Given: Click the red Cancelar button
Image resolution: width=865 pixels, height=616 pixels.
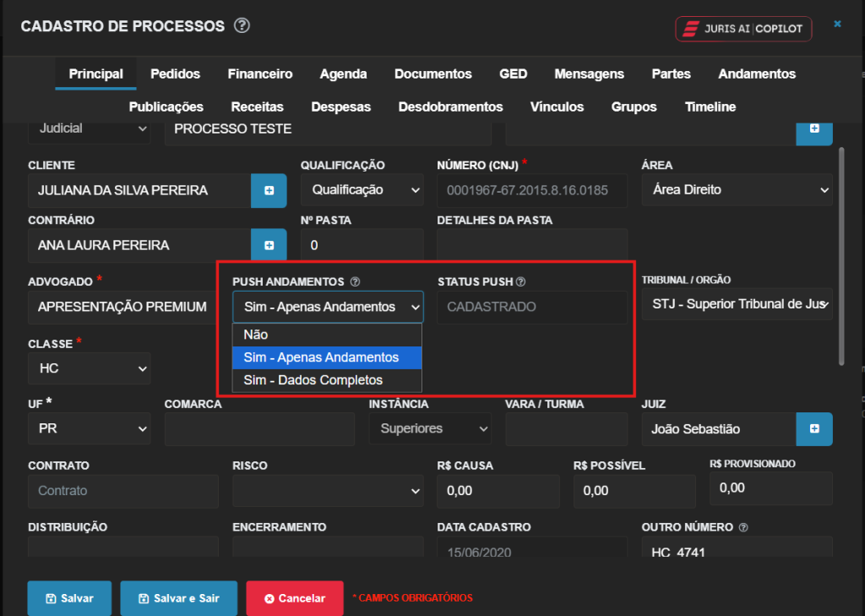Looking at the screenshot, I should tap(295, 598).
